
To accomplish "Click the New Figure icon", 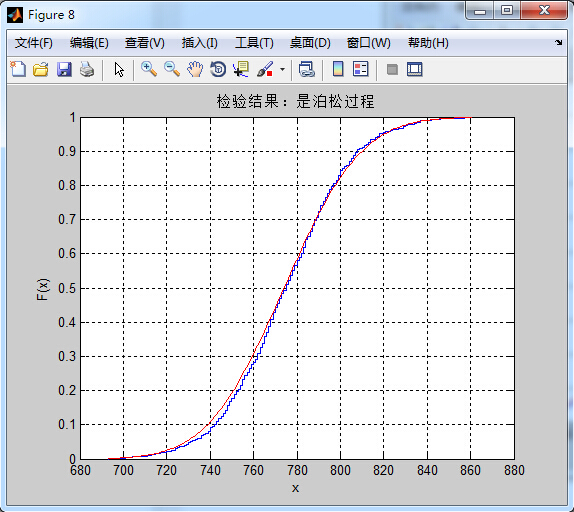I will coord(18,69).
